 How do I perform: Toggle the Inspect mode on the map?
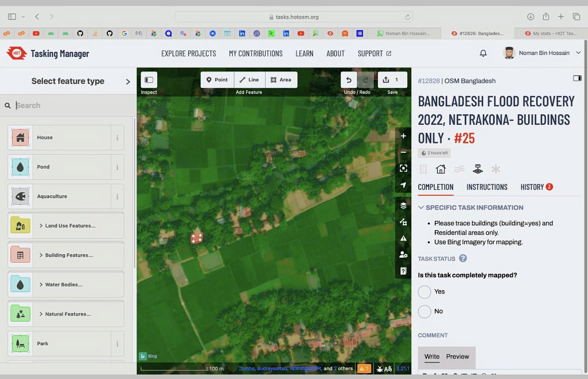[x=148, y=79]
